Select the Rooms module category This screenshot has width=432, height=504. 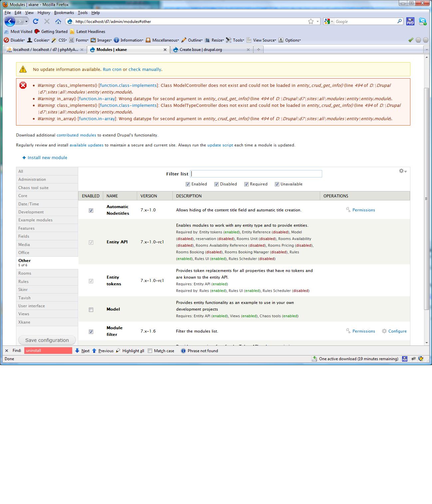tap(47, 273)
